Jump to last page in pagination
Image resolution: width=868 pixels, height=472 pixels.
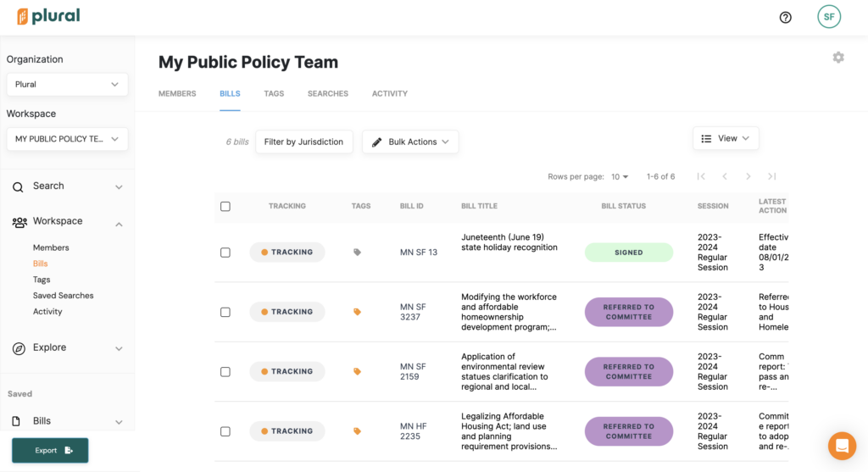click(771, 176)
